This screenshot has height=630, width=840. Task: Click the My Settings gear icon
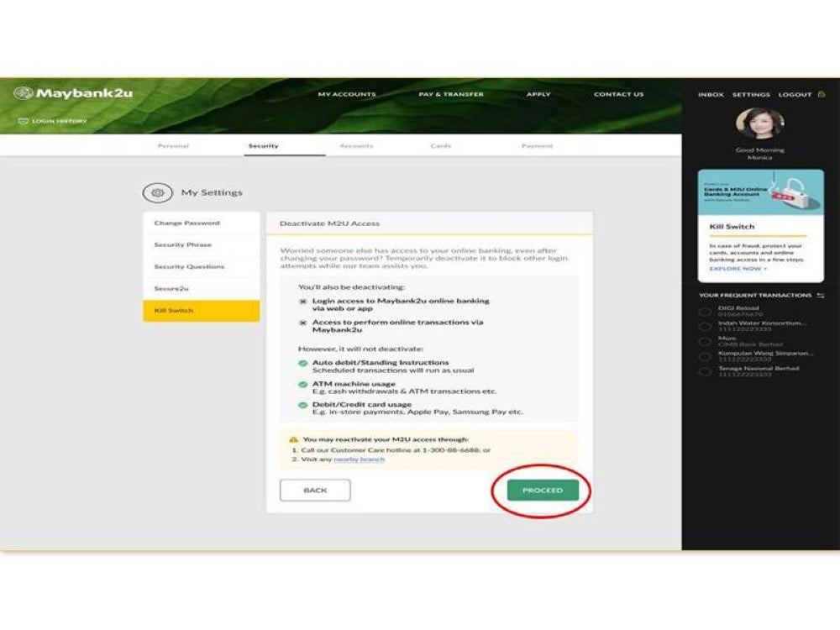point(157,192)
